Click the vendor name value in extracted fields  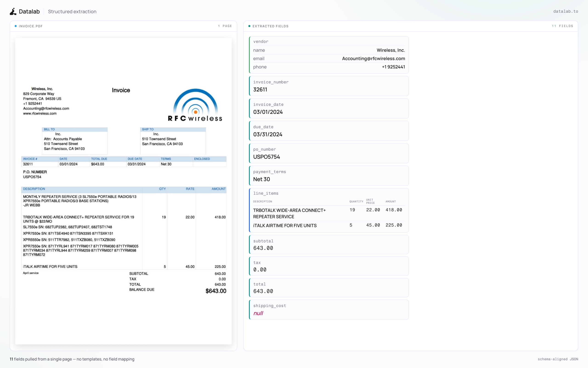pos(391,50)
